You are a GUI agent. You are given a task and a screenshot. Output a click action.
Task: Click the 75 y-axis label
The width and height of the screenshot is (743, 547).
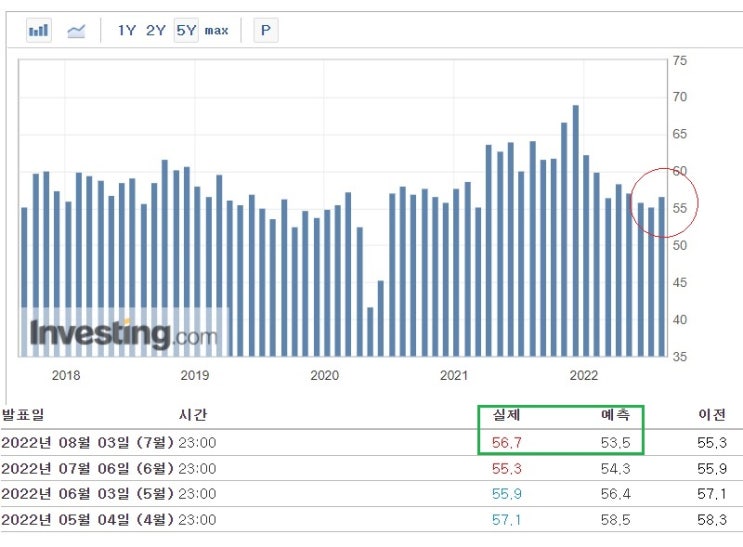point(680,61)
